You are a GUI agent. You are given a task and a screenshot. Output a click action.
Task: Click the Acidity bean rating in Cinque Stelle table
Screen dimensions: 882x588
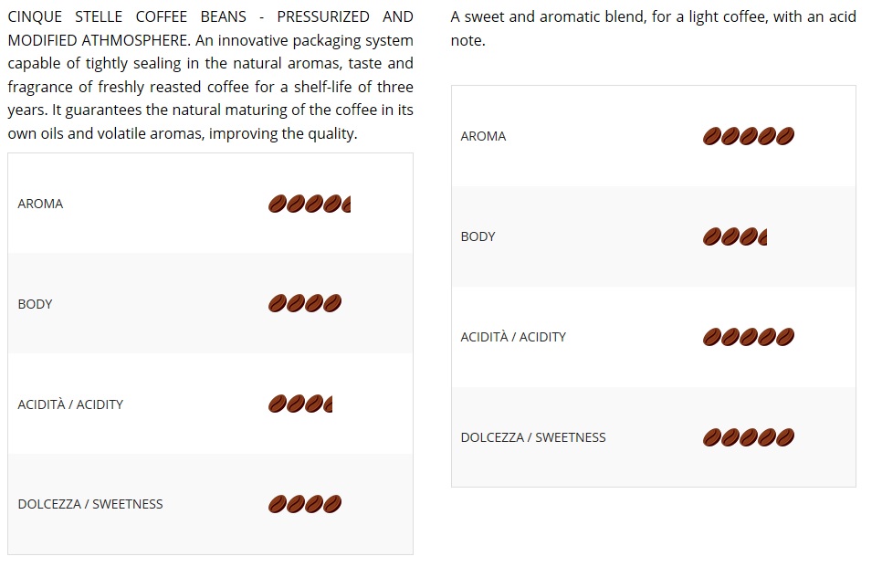(300, 404)
